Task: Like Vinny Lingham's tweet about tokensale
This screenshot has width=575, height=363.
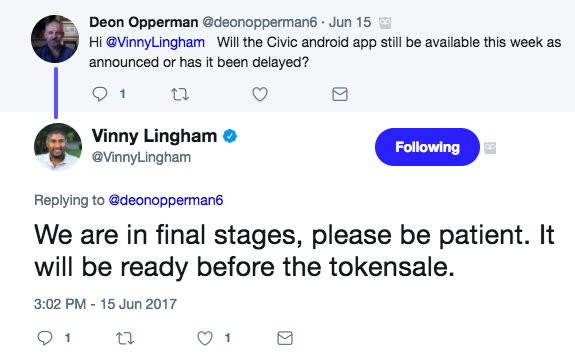Action: (x=205, y=338)
